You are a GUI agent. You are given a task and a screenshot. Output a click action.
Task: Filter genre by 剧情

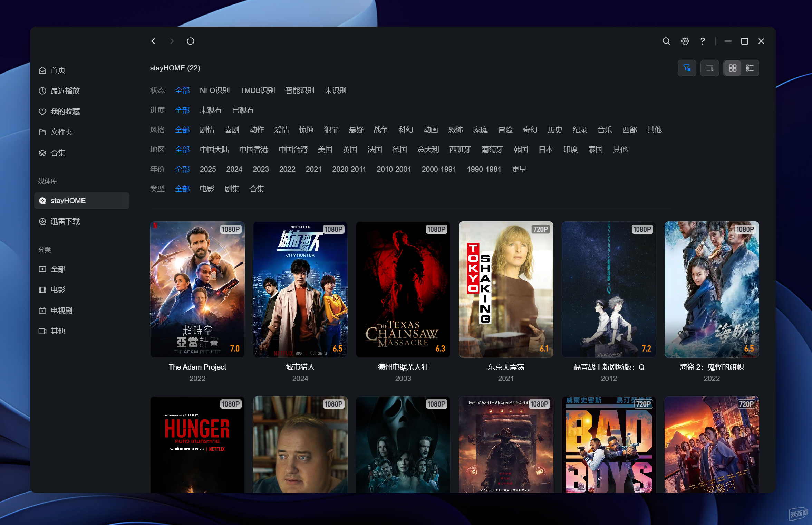click(x=207, y=130)
